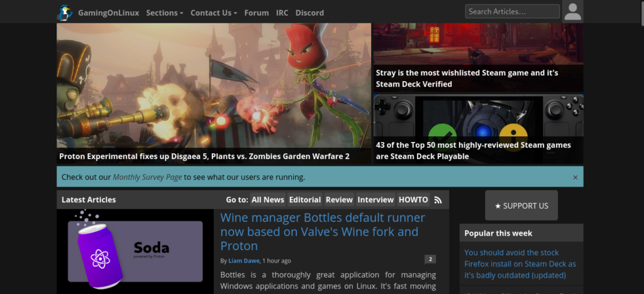Open the Firefox on Steam Deck popular article
This screenshot has width=644, height=294.
tap(520, 264)
